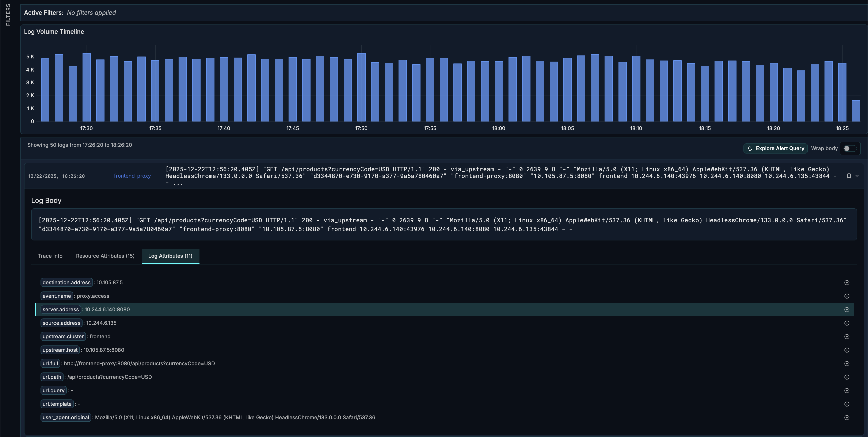Open the FILTERS side panel

(x=8, y=15)
